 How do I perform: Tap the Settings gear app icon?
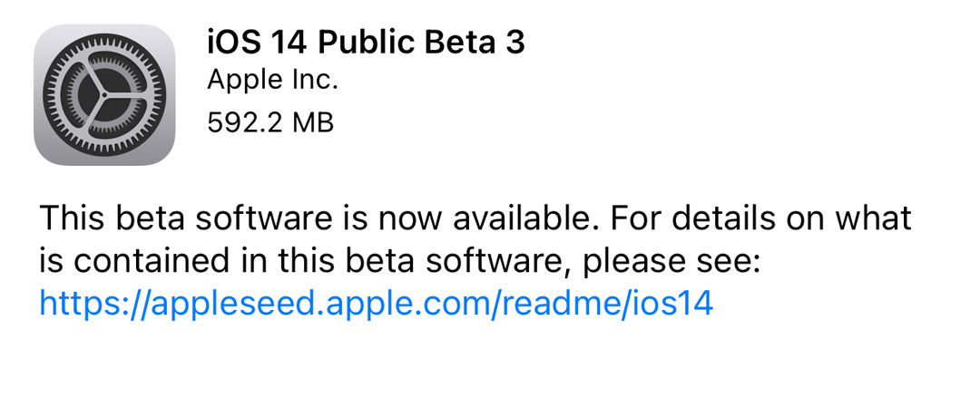tap(104, 95)
